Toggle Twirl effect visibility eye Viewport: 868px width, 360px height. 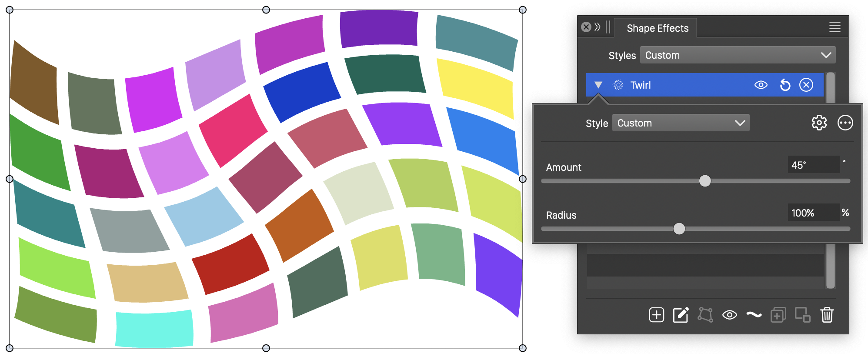tap(761, 85)
